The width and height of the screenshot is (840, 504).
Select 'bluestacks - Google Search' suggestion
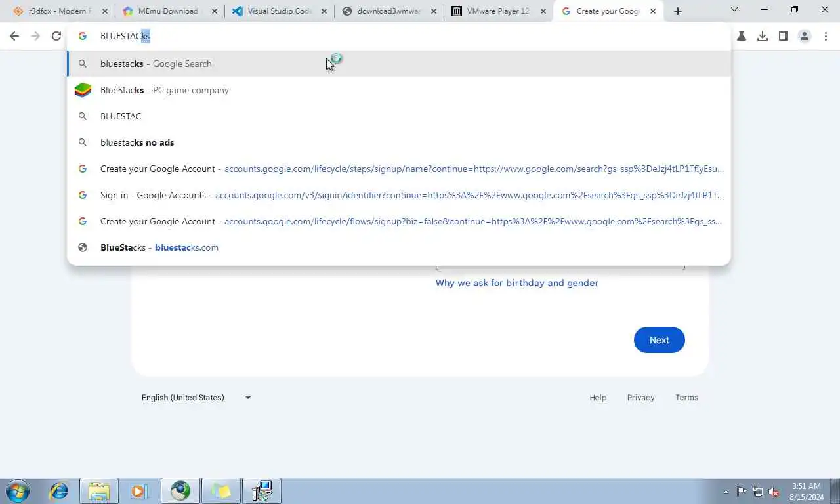(x=399, y=64)
